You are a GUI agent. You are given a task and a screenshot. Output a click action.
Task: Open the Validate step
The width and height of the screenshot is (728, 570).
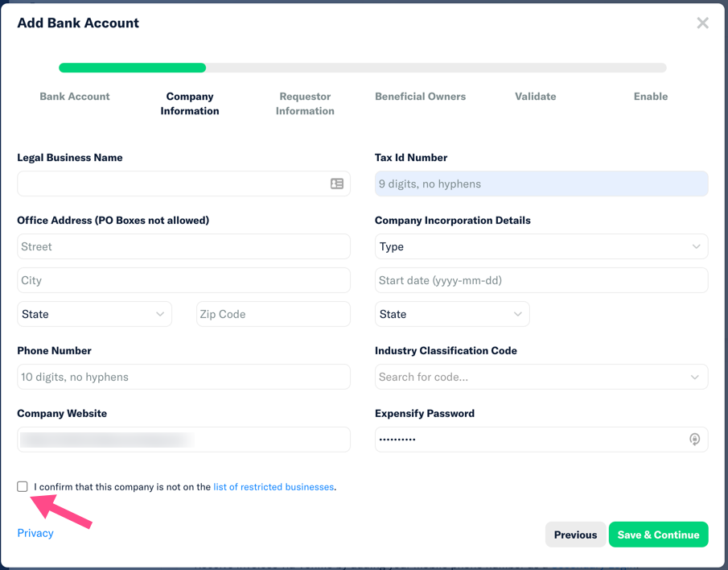coord(535,96)
